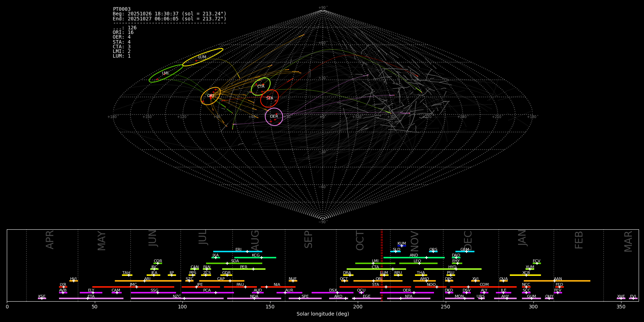Select the 'LUM: 1' legend count line
This screenshot has height=322, width=644.
(x=122, y=56)
